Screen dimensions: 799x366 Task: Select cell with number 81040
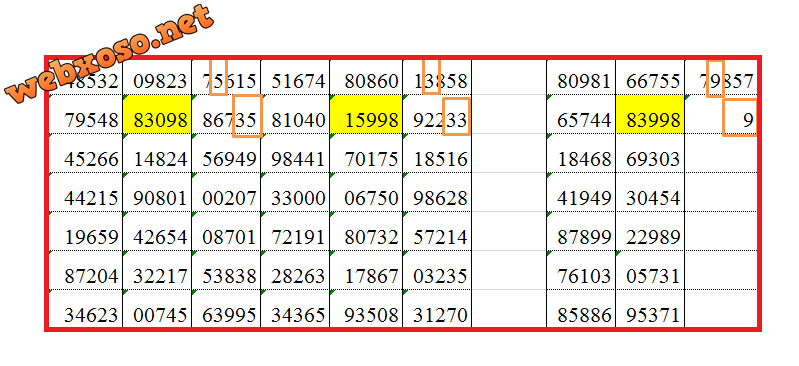295,114
